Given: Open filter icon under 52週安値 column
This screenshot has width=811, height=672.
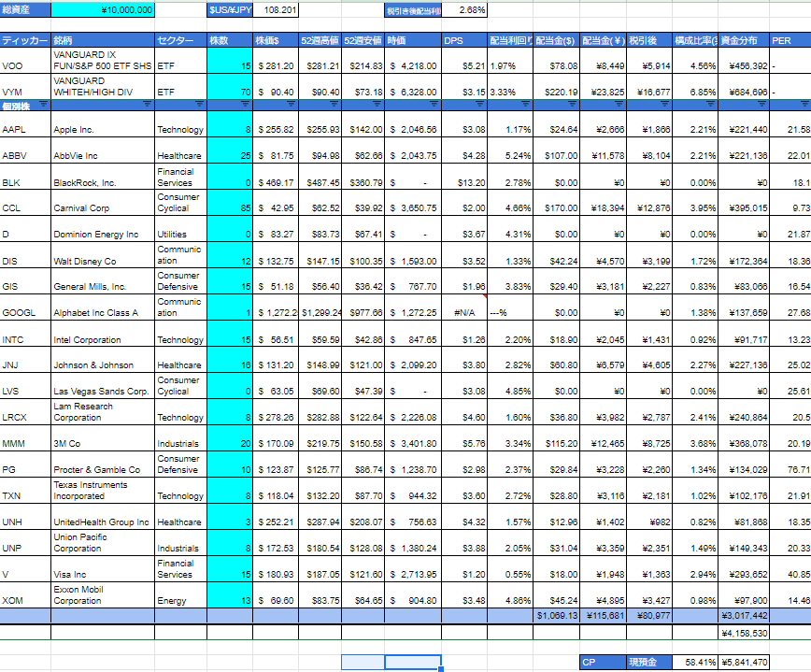Looking at the screenshot, I should click(x=377, y=105).
